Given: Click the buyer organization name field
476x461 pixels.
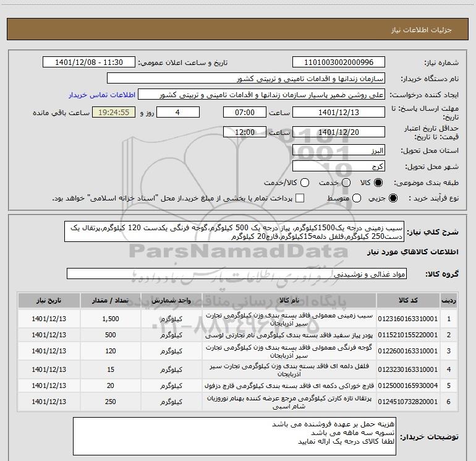Looking at the screenshot, I should coord(246,79).
